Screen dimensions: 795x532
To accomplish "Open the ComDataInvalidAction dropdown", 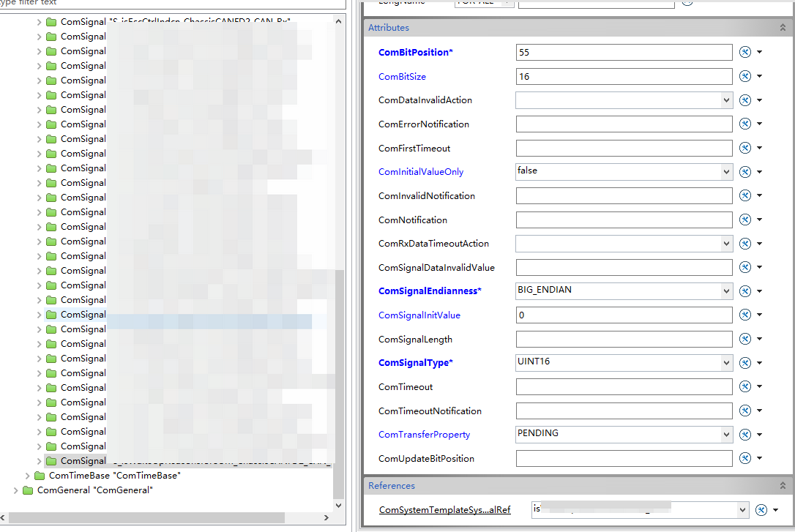I will (x=725, y=100).
